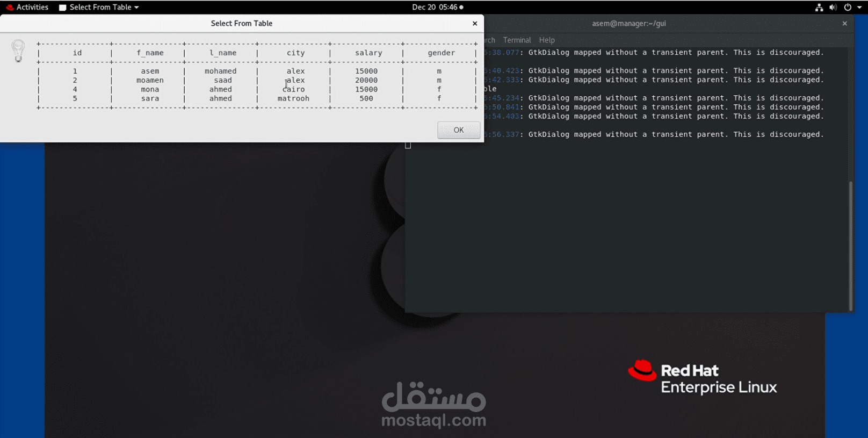Click the terminal title asem@manager:~/gui

[629, 24]
